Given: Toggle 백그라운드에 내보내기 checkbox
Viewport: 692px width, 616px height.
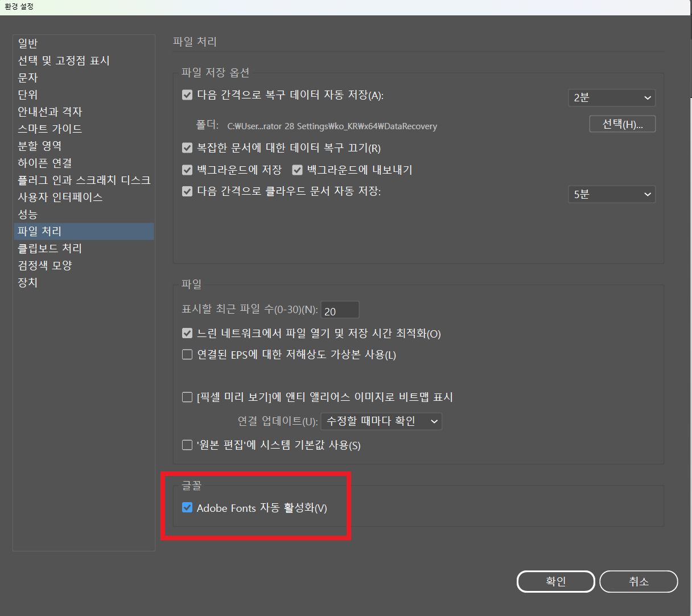Looking at the screenshot, I should coord(297,170).
